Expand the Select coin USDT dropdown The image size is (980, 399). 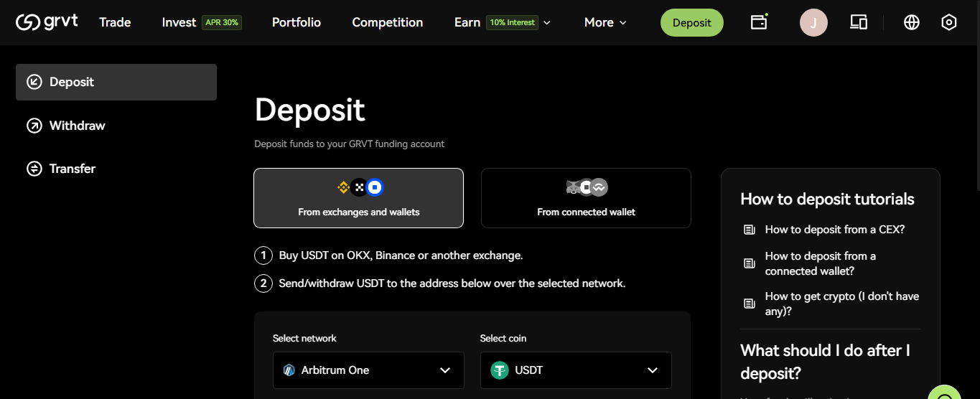click(576, 370)
